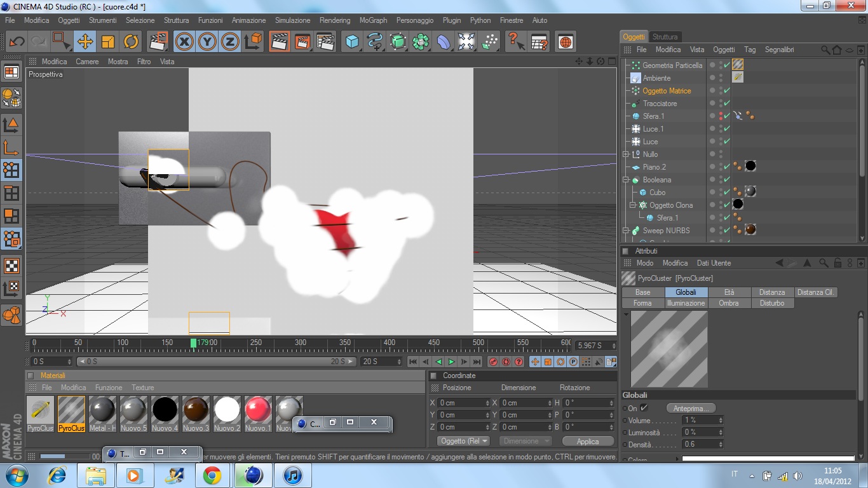The width and height of the screenshot is (868, 488).
Task: Toggle the enable checkmark for Piano.2
Action: coord(727,166)
